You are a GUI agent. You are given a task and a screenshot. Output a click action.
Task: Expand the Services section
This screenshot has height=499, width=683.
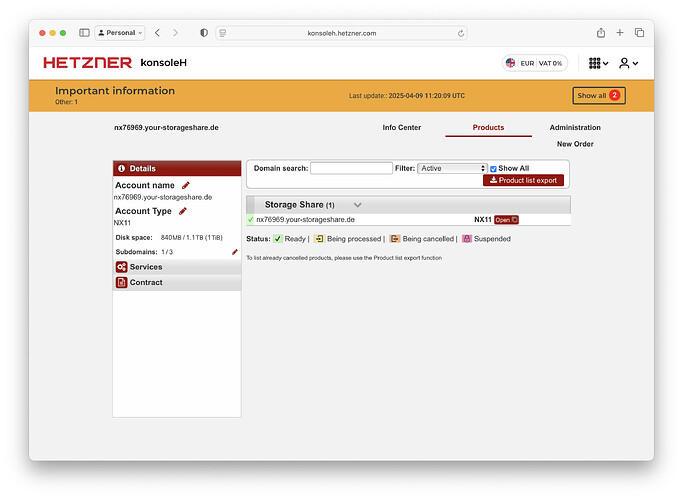(177, 267)
